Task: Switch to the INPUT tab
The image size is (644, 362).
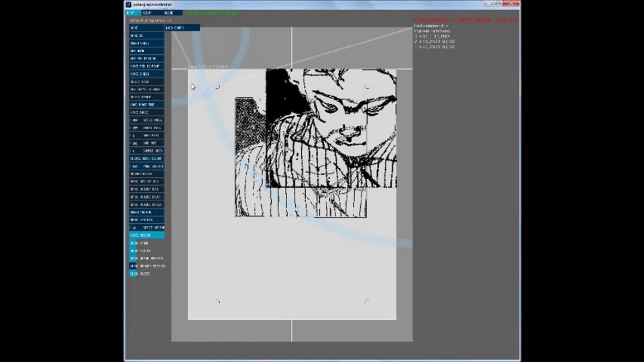Action: click(133, 13)
